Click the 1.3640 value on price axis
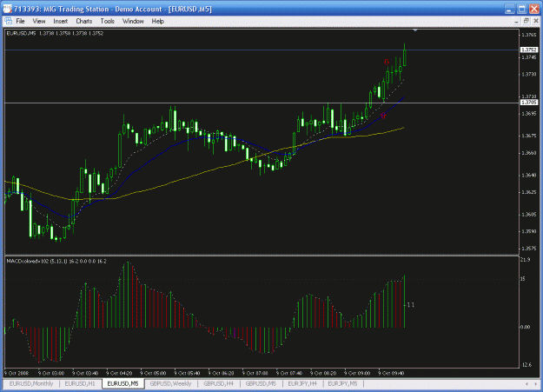This screenshot has height=392, width=543. click(x=529, y=176)
